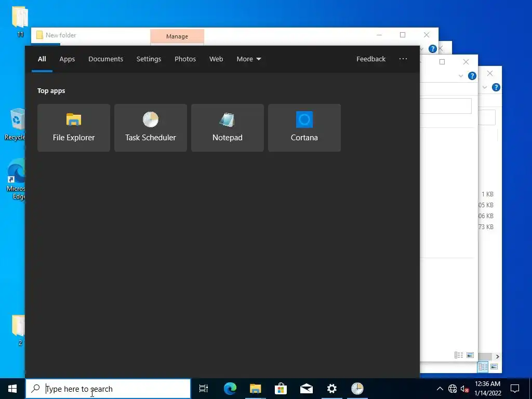Open Cortana from Top apps

pos(304,128)
